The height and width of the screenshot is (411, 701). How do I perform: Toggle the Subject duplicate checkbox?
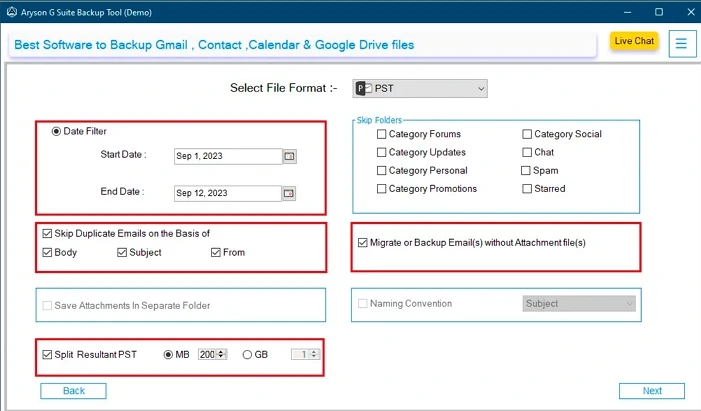pos(122,253)
